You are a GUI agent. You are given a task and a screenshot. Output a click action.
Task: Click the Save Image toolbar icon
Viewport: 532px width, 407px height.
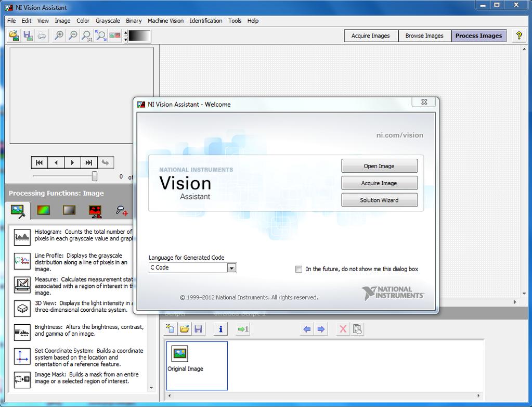pyautogui.click(x=28, y=35)
